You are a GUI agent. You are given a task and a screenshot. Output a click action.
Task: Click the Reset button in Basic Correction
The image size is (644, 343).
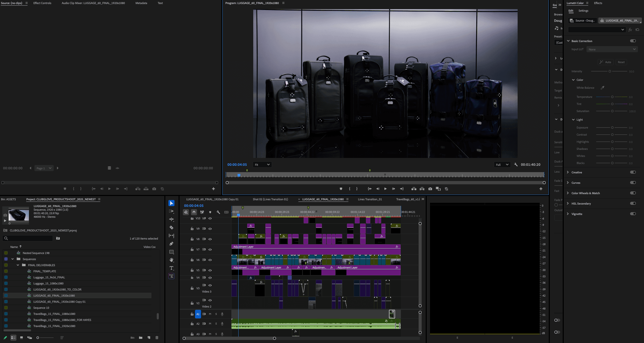pyautogui.click(x=621, y=62)
